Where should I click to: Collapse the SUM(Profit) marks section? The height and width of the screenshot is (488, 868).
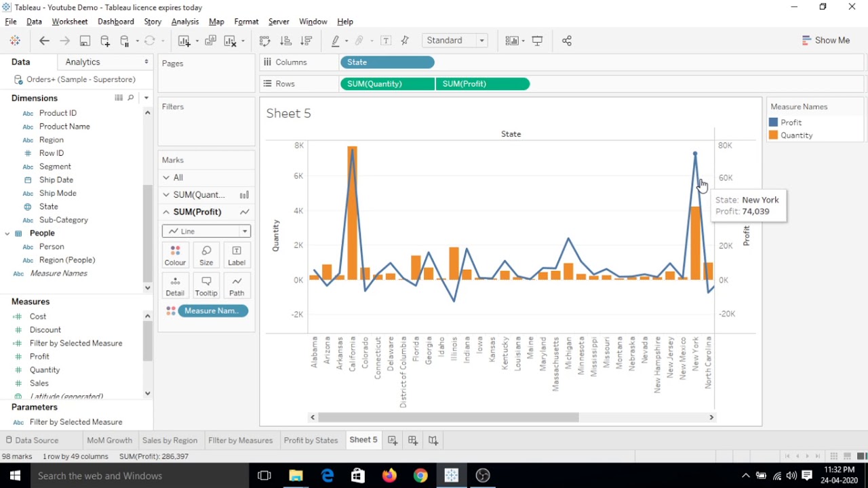click(166, 212)
